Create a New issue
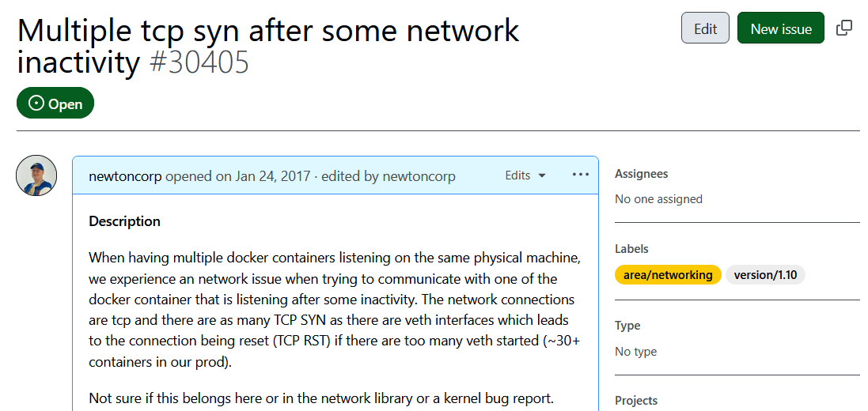Viewport: 868px width, 411px height. point(780,28)
